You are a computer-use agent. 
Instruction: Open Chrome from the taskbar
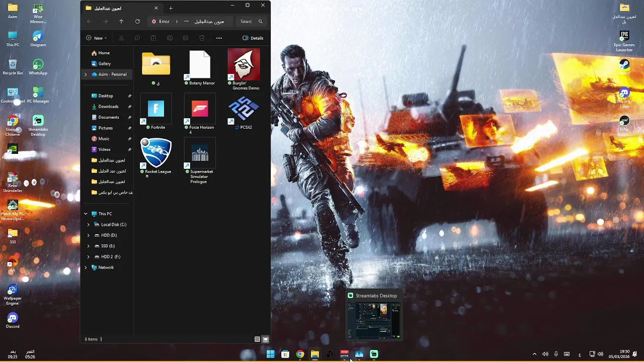click(300, 354)
